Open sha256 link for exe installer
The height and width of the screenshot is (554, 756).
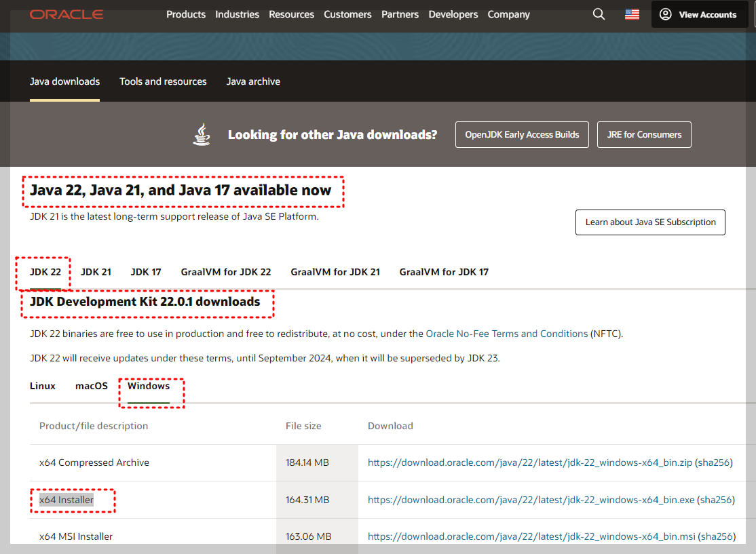pos(715,500)
